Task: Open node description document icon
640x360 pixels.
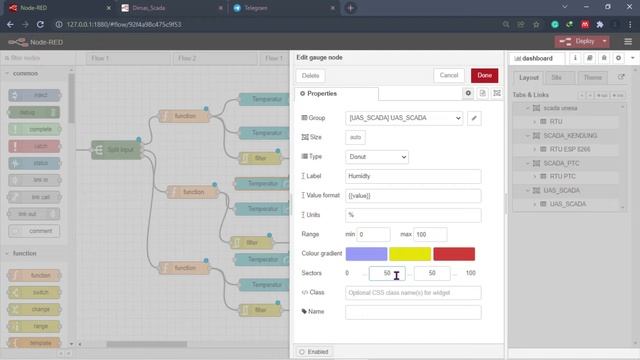Action: point(482,93)
